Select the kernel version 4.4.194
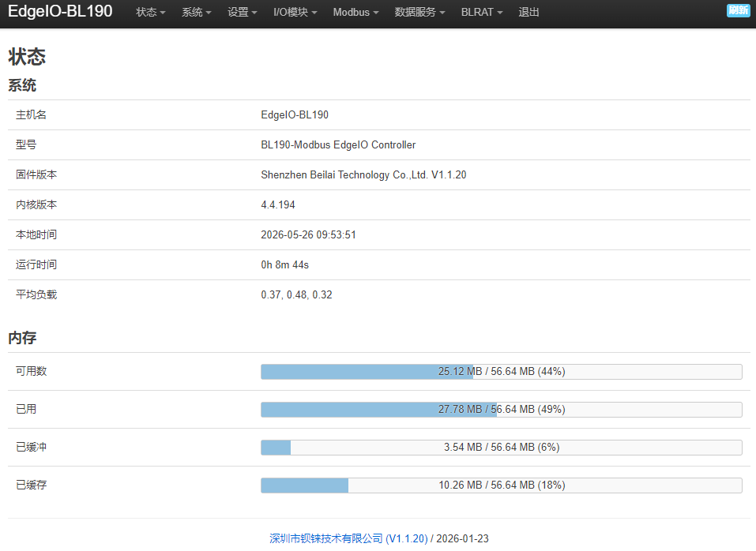Image resolution: width=756 pixels, height=551 pixels. (278, 204)
